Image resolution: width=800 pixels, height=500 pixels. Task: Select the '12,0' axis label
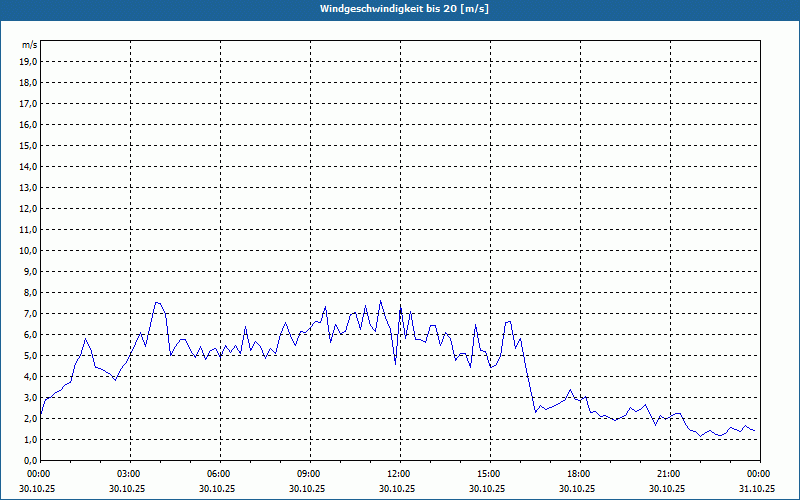tap(28, 209)
